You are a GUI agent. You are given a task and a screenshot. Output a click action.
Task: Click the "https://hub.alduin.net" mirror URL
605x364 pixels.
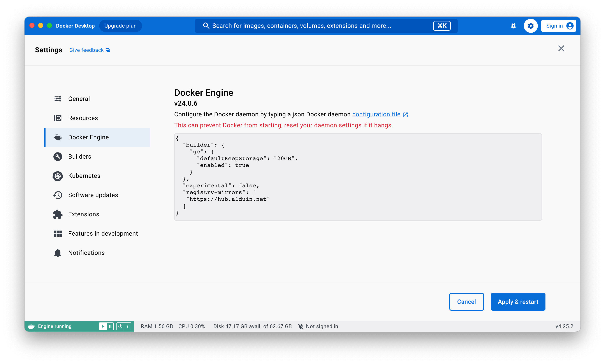tap(228, 199)
